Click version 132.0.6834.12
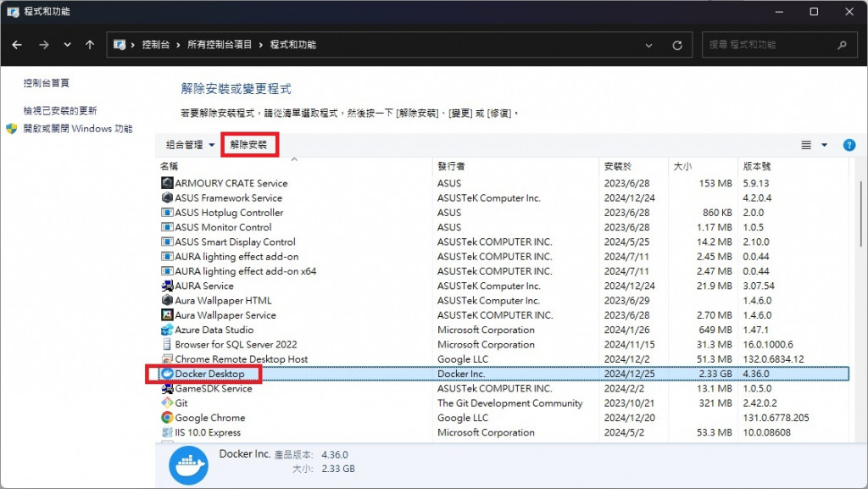868x489 pixels. pyautogui.click(x=773, y=359)
